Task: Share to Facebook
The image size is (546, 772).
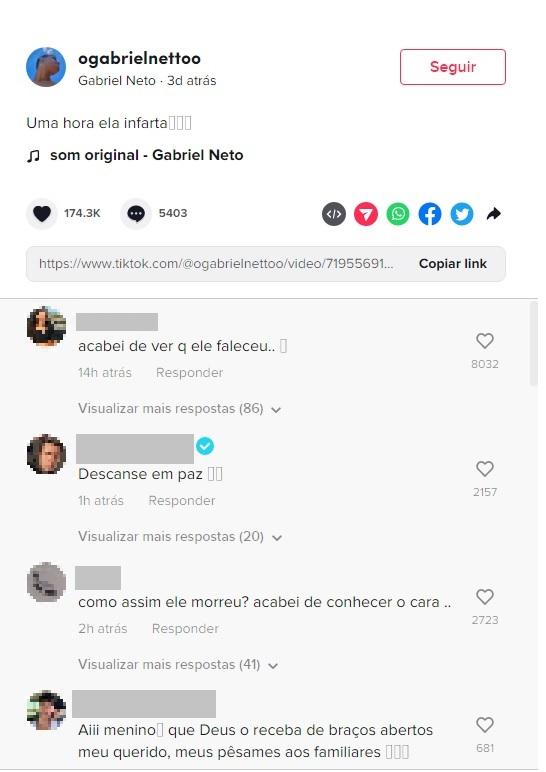Action: click(430, 214)
